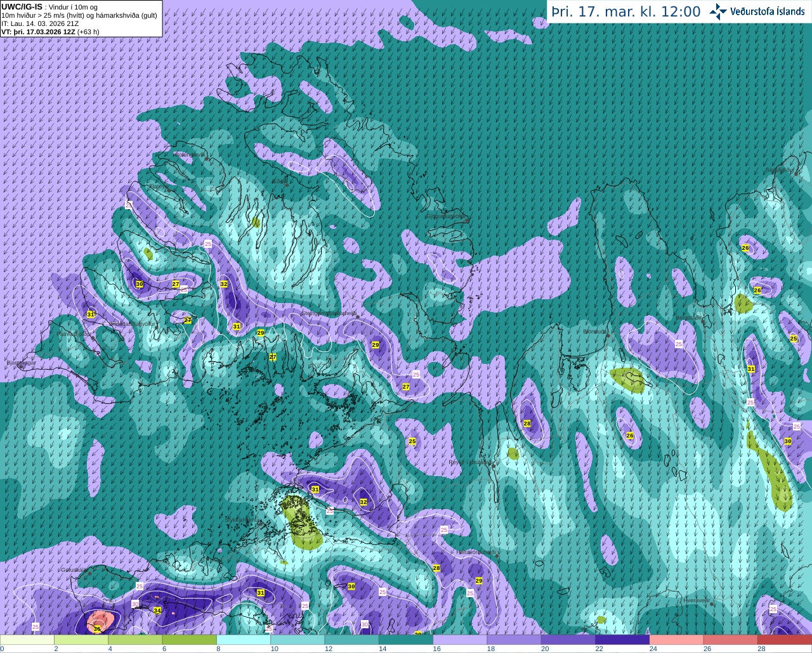Screen dimensions: 812x653
Task: Click the Bjargtangar station label
Action: (x=21, y=363)
